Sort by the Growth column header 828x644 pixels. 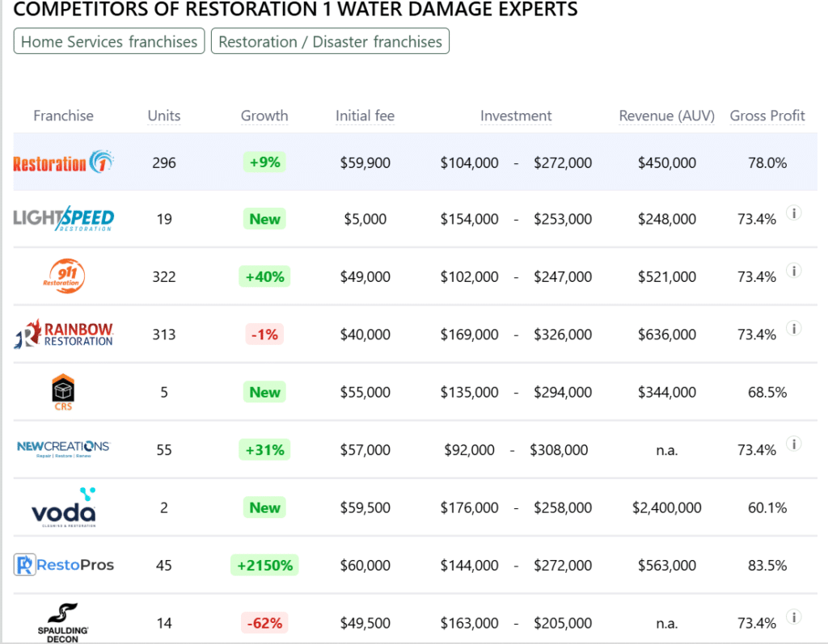264,116
